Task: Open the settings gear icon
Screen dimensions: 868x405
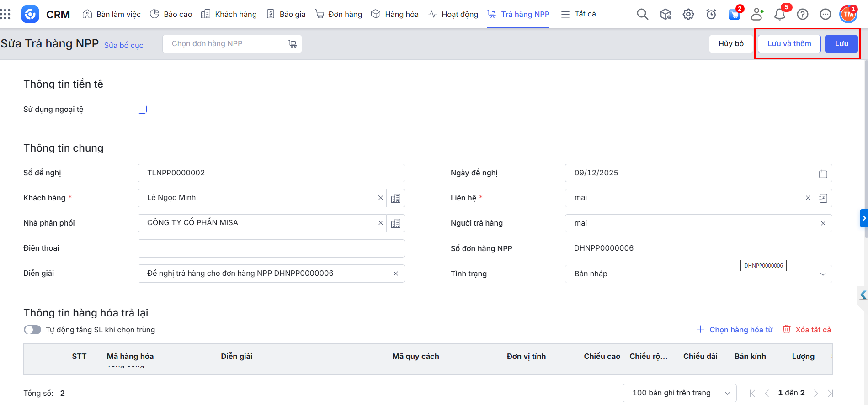Action: [x=688, y=14]
